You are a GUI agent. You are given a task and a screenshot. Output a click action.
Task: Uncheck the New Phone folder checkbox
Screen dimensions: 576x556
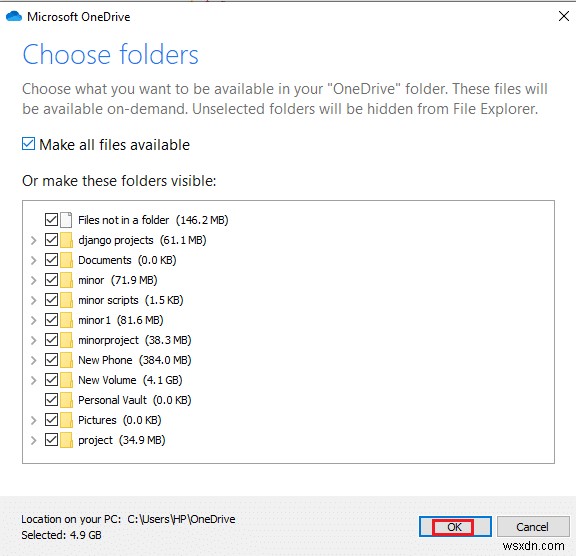tap(51, 360)
